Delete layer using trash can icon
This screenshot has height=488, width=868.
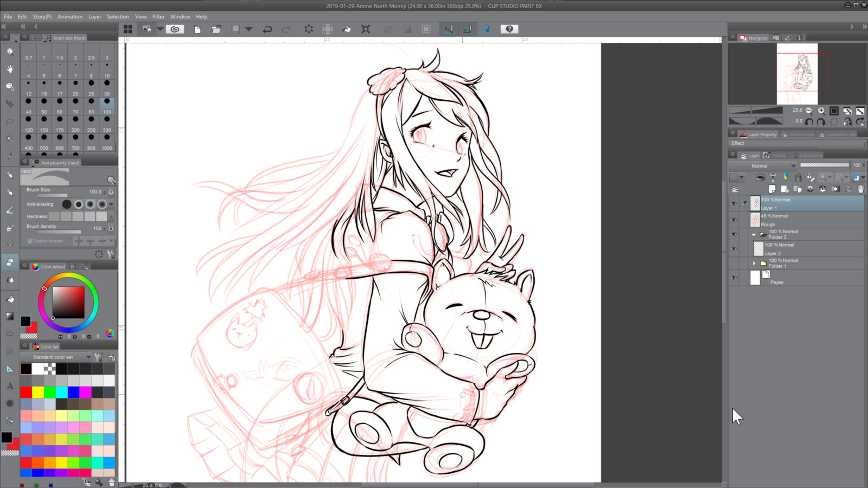(860, 189)
